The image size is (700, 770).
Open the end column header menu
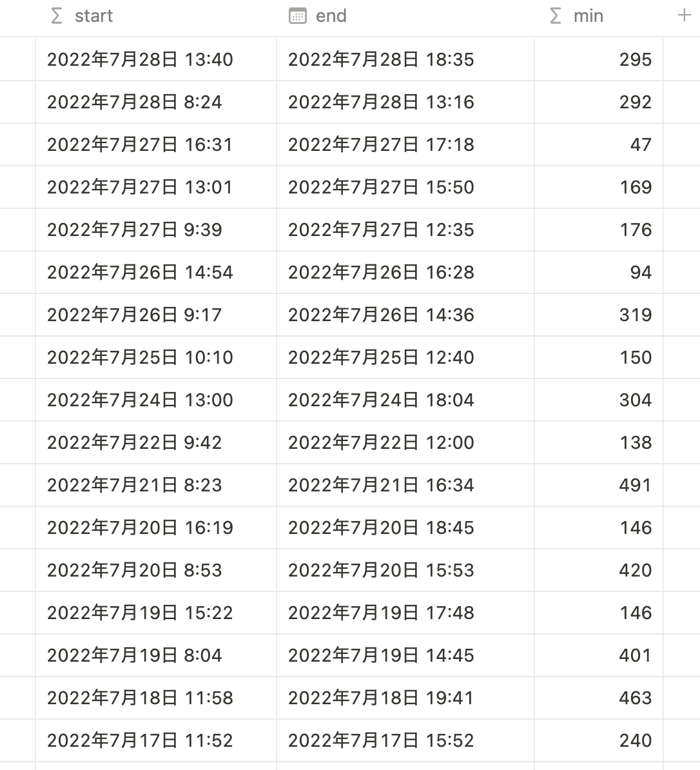405,16
